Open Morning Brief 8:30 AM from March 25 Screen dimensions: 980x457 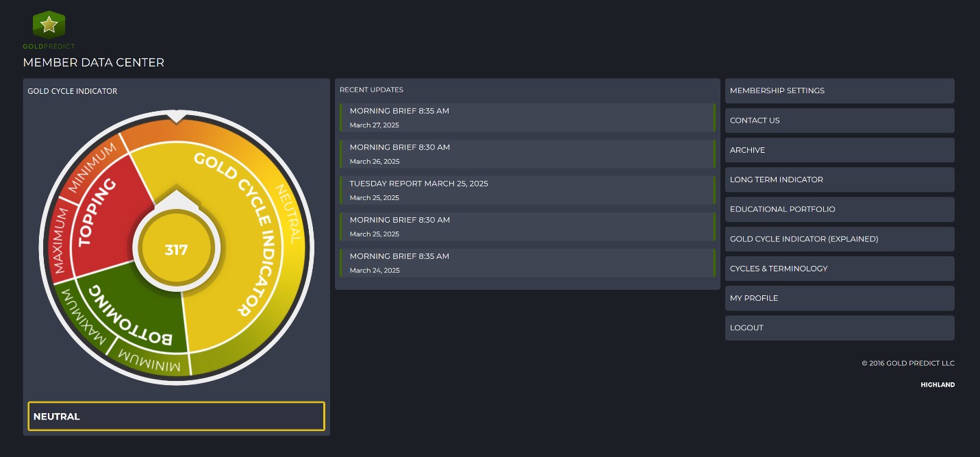[527, 227]
